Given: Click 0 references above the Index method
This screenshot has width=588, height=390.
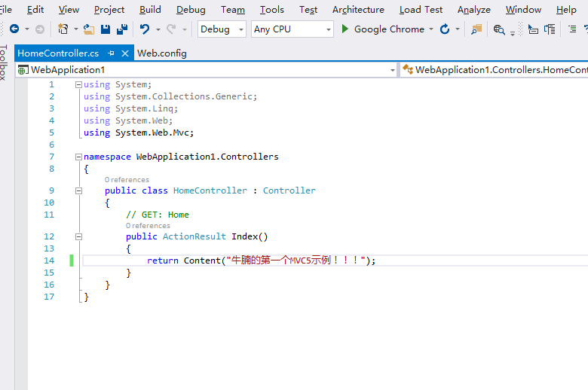Looking at the screenshot, I should coord(148,226).
